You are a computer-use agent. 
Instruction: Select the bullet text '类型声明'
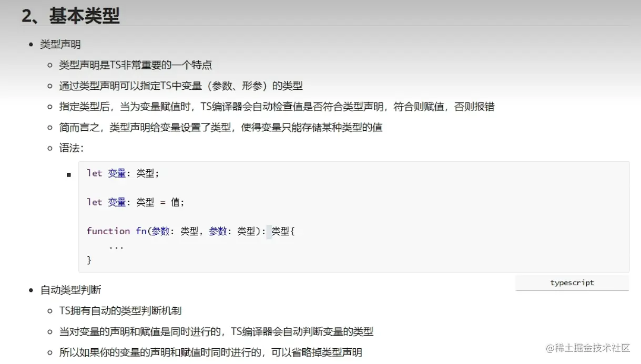coord(60,44)
